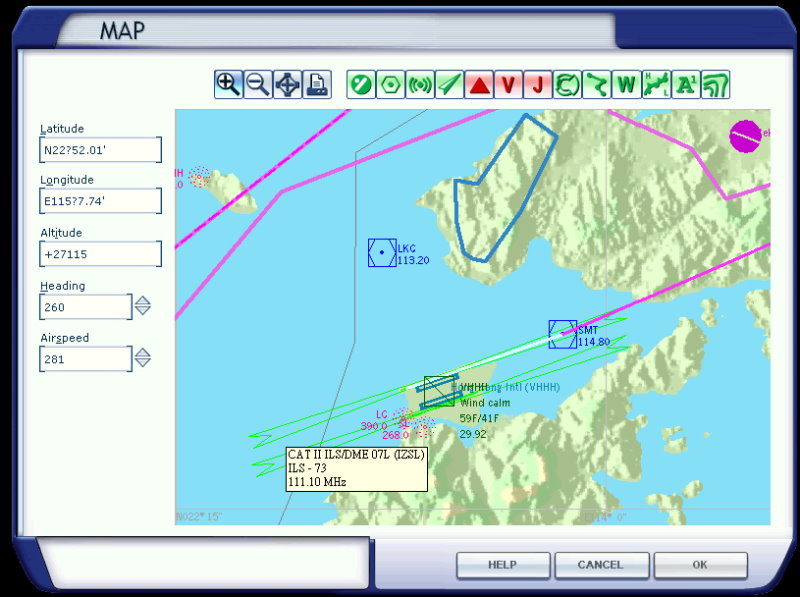
Task: Toggle VOR stations hexagon icon
Action: [x=390, y=84]
